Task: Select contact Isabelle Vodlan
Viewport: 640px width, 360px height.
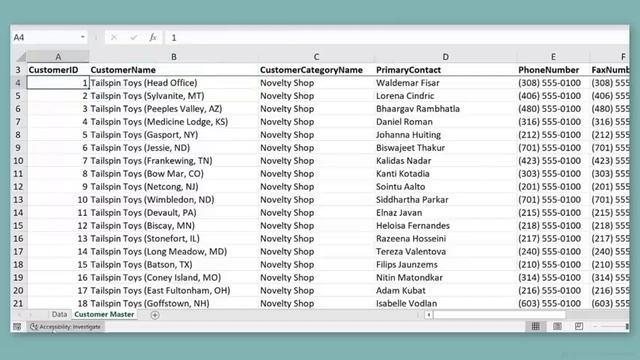Action: pos(445,303)
